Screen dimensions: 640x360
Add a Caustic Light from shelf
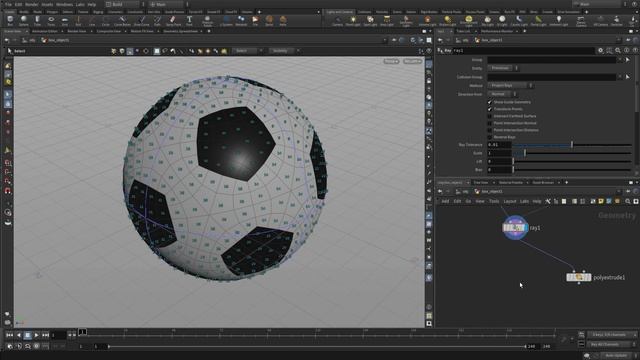pyautogui.click(x=519, y=21)
